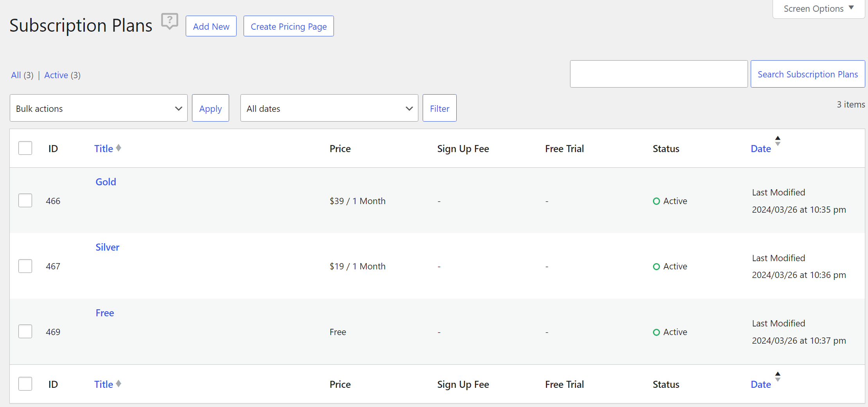Click the date 2024/03/26 at 10:36 pm

pyautogui.click(x=799, y=275)
